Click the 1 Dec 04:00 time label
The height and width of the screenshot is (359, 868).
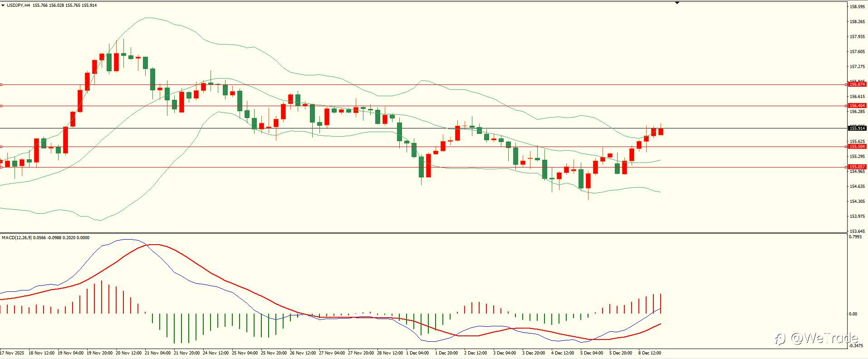(x=418, y=353)
